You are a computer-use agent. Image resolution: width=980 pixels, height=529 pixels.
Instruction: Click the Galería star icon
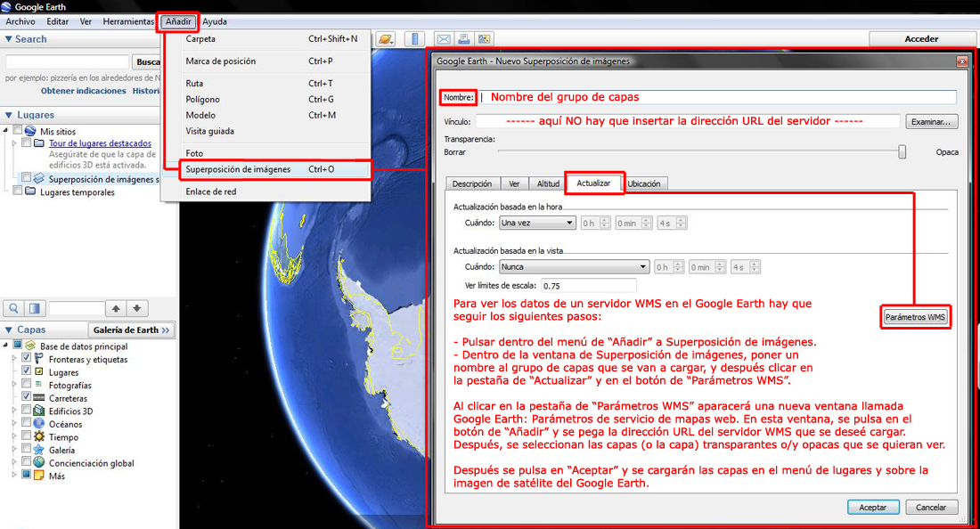coord(38,450)
